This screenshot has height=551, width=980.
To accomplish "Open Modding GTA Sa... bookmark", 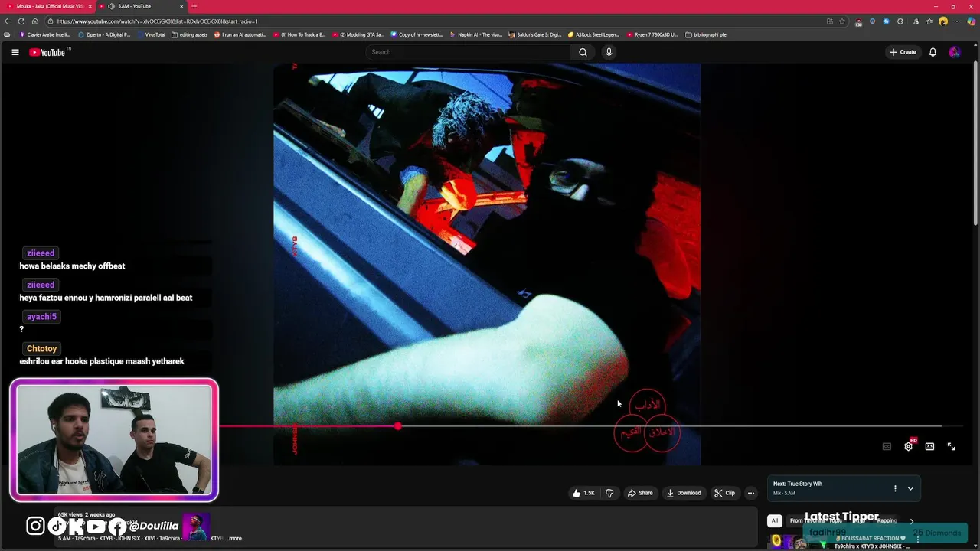I will coord(358,34).
